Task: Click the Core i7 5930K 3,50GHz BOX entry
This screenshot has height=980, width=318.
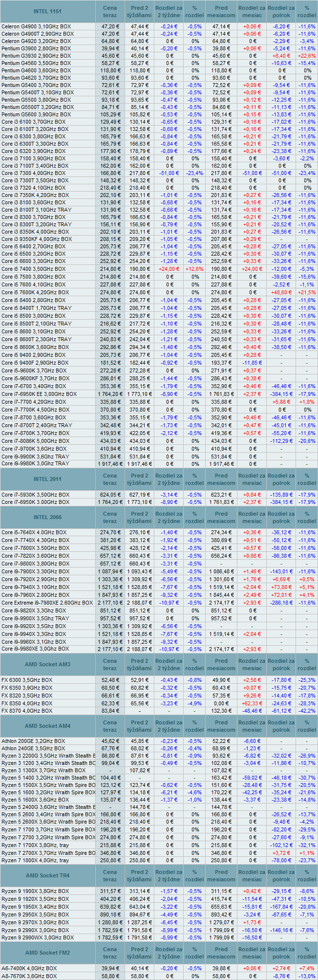Action: tap(35, 495)
